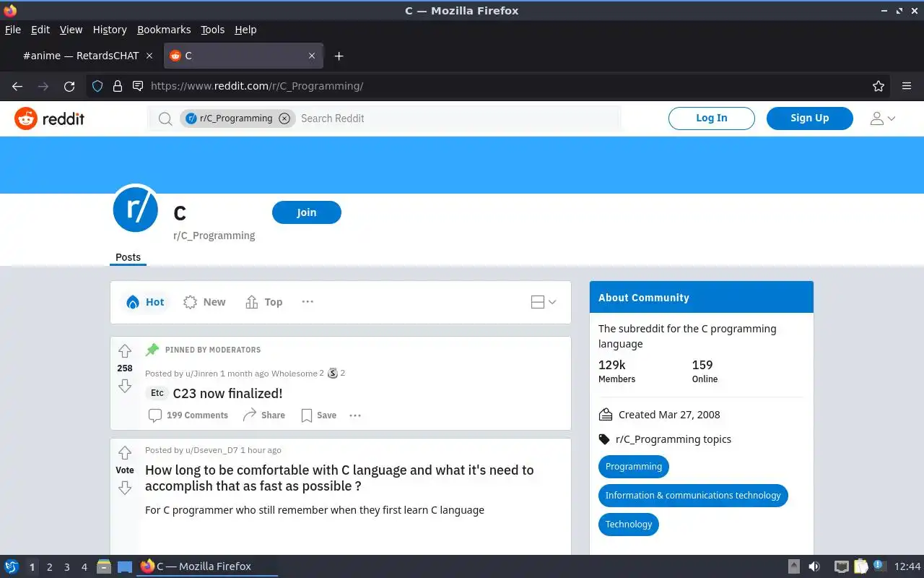Open the Tools menu
Screen dimensions: 924x578
(x=213, y=30)
